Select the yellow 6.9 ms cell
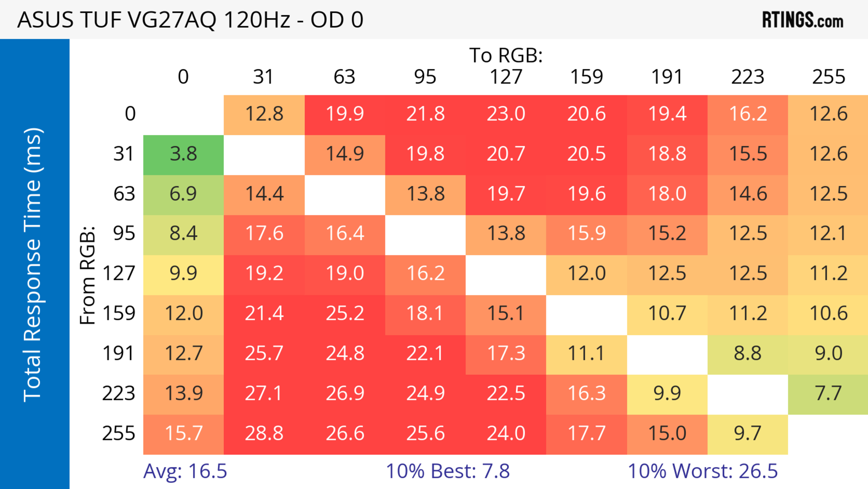Viewport: 868px width, 489px height. 183,194
